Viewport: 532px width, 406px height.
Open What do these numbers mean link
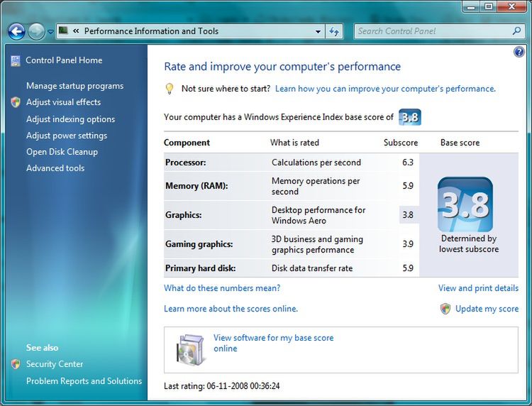(x=222, y=288)
